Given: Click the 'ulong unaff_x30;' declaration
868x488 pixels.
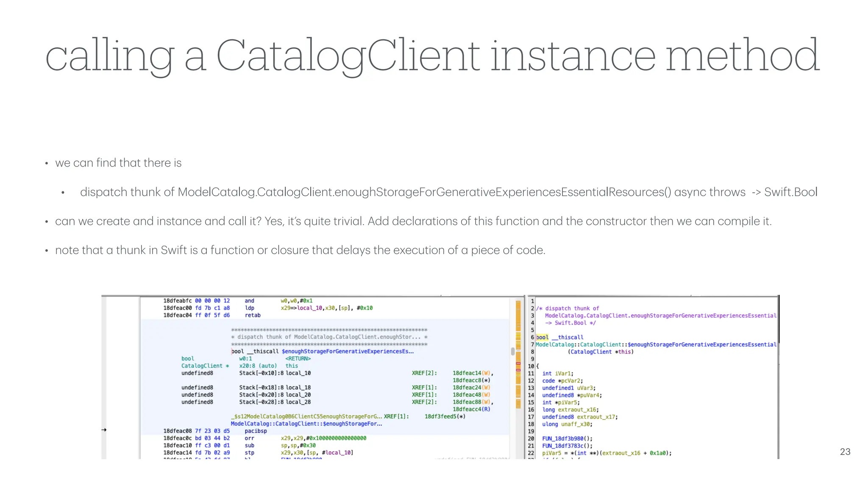Looking at the screenshot, I should (x=568, y=424).
